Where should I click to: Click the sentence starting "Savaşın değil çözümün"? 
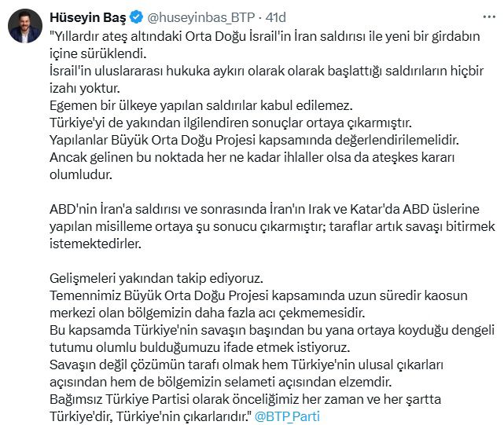click(247, 373)
